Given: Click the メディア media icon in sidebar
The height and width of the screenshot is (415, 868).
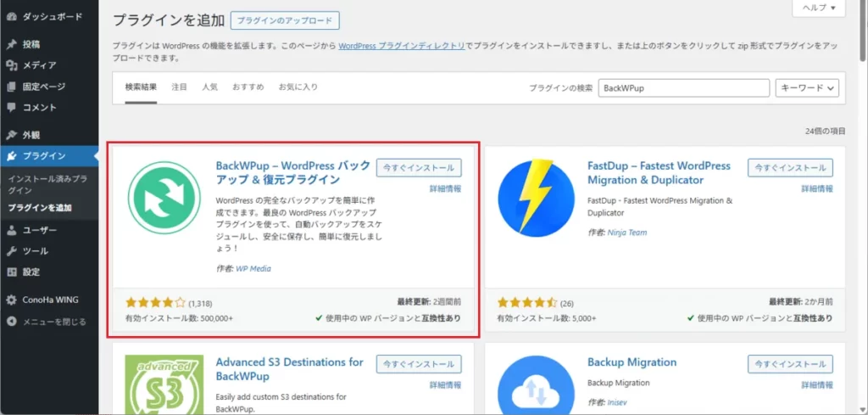Looking at the screenshot, I should click(11, 65).
